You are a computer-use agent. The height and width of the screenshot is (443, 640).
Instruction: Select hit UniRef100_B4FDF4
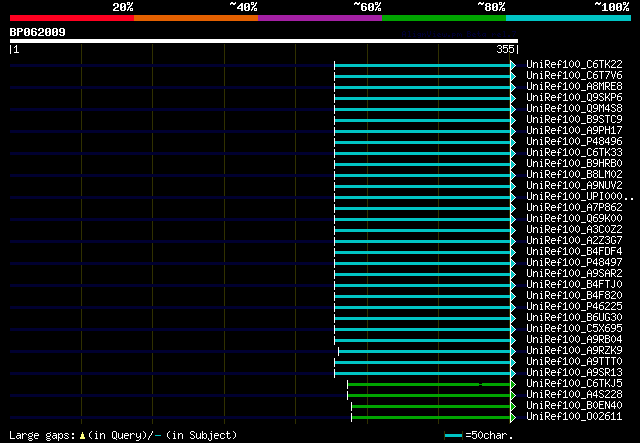574,252
